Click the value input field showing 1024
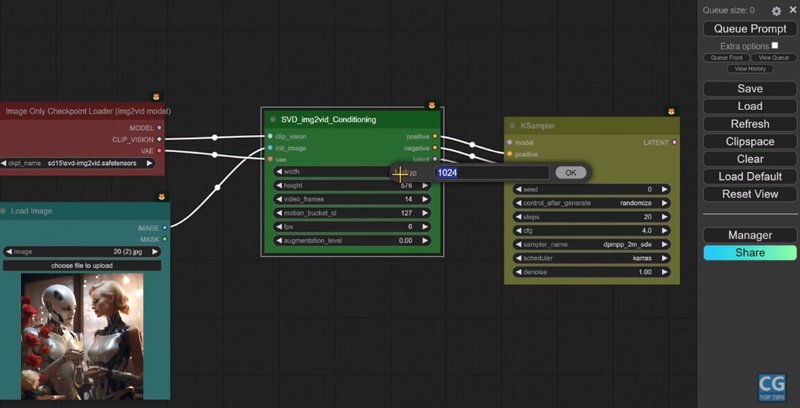The height and width of the screenshot is (408, 800). click(x=490, y=173)
